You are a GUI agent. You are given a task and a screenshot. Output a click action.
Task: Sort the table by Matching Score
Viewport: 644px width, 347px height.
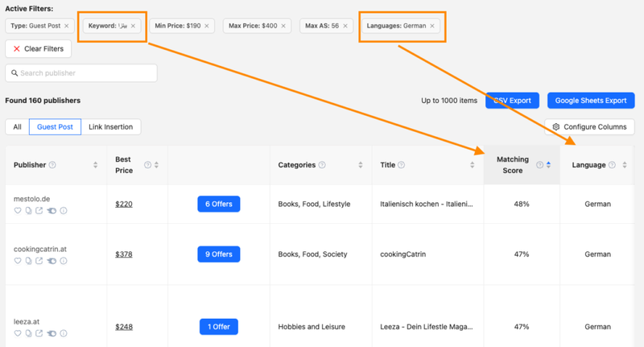pyautogui.click(x=548, y=165)
